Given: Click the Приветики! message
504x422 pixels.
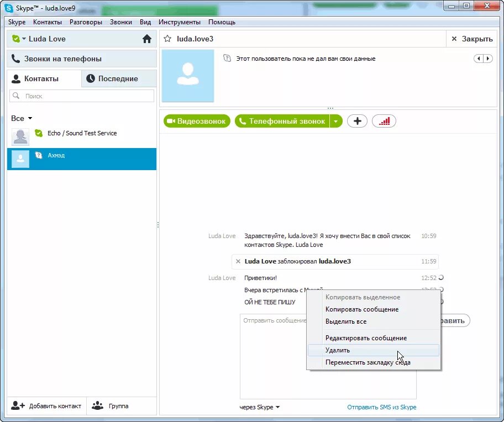Looking at the screenshot, I should [260, 278].
